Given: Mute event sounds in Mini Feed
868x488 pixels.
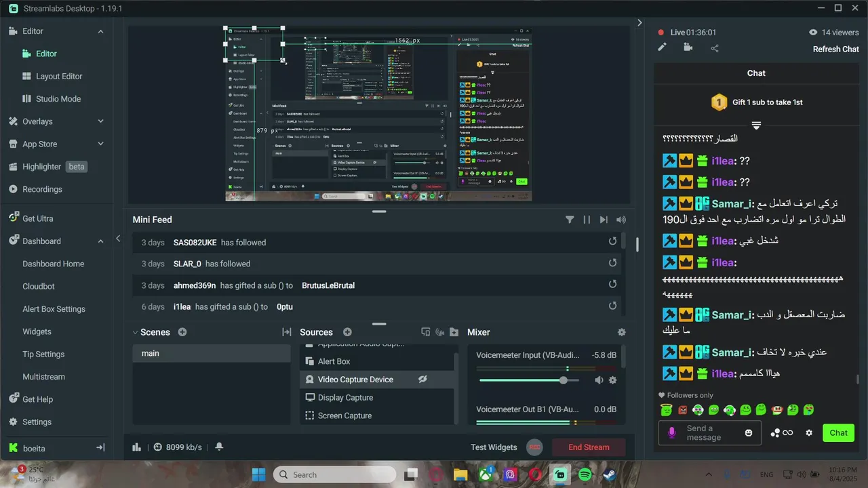Looking at the screenshot, I should tap(620, 220).
